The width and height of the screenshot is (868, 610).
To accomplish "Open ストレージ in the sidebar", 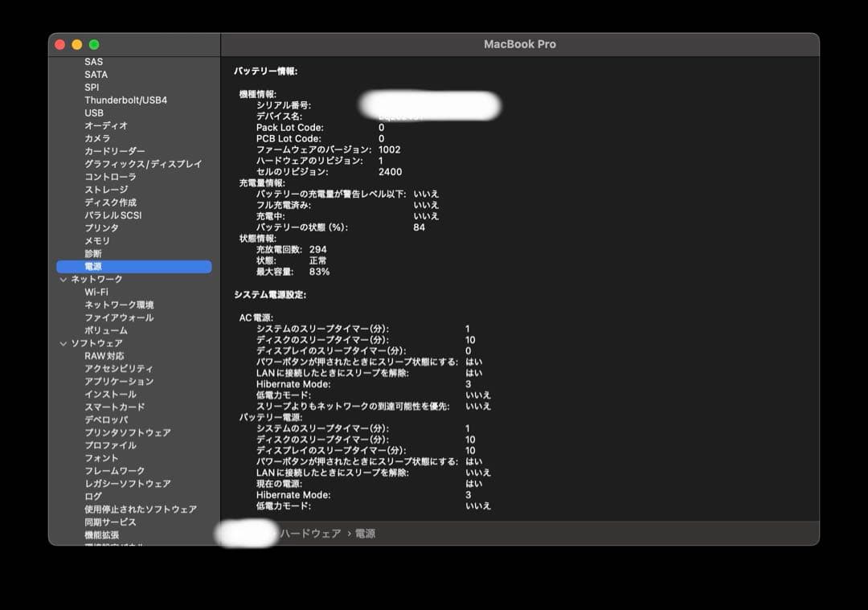I will click(x=106, y=190).
